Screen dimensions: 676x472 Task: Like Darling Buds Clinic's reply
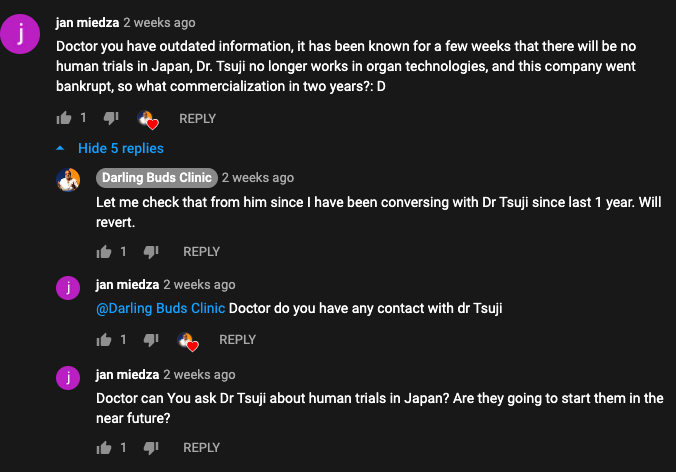[104, 252]
